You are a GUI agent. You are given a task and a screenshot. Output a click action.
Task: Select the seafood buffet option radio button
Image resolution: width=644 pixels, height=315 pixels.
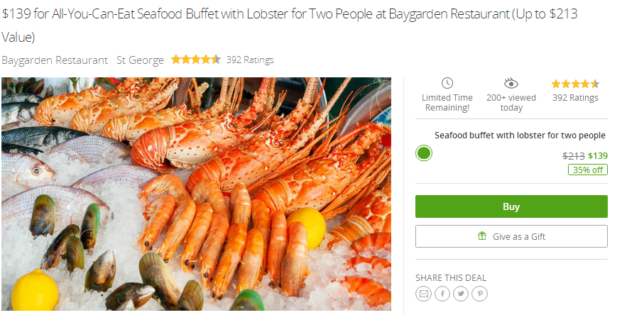[x=424, y=153]
